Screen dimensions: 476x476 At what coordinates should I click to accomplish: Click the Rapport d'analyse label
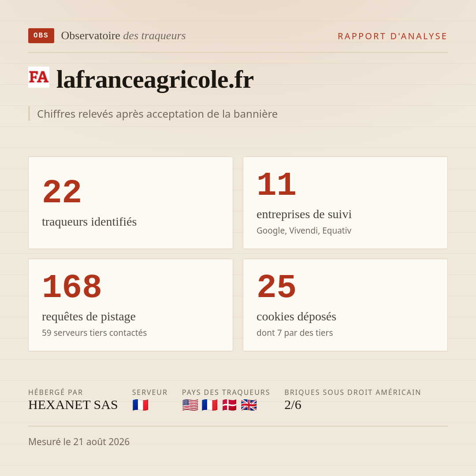pyautogui.click(x=393, y=36)
